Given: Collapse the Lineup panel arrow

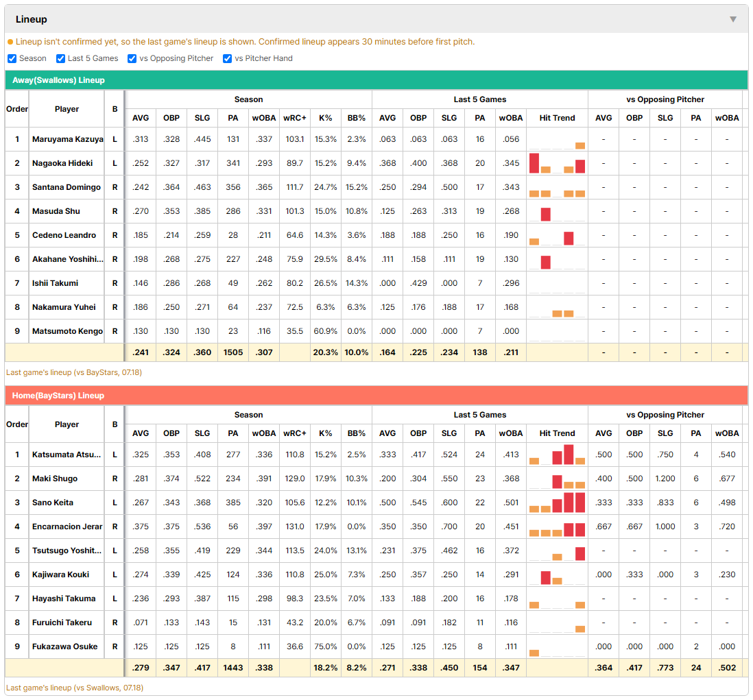Looking at the screenshot, I should [x=733, y=19].
